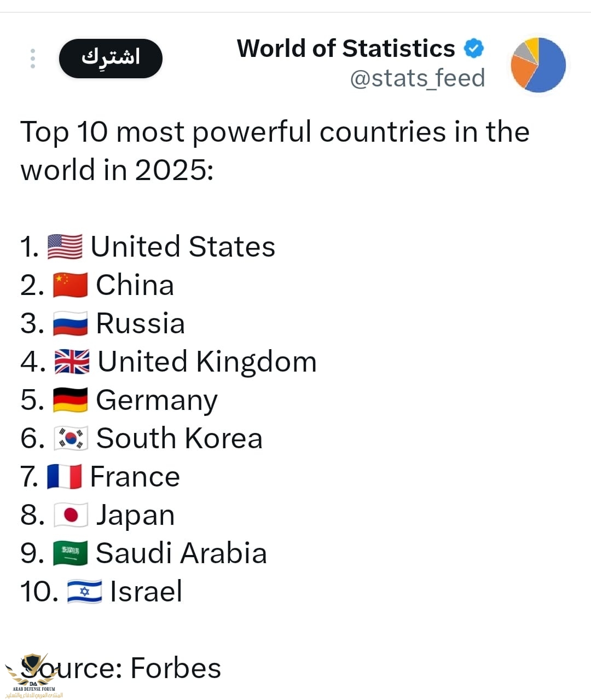
Task: Click the France flag emoji
Action: click(x=64, y=477)
